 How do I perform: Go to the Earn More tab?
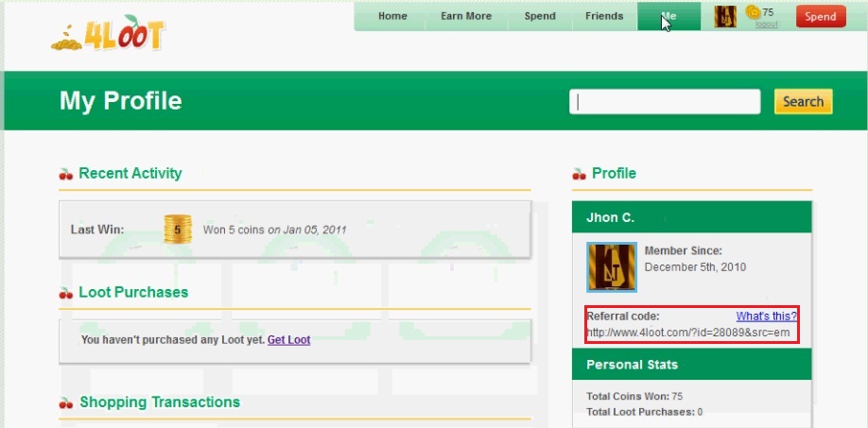[465, 16]
